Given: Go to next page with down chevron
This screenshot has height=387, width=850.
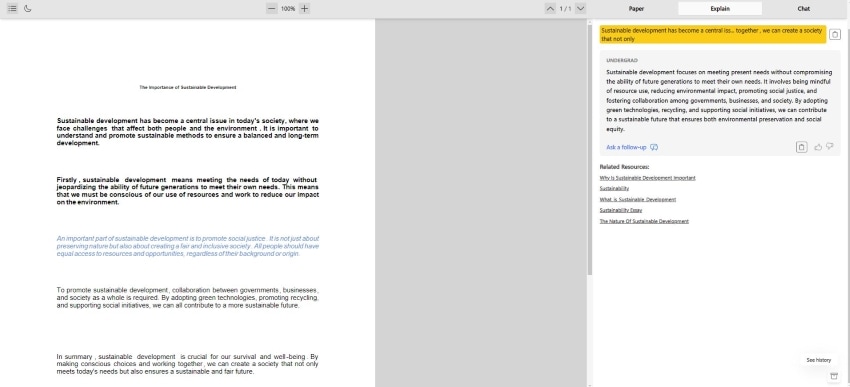Looking at the screenshot, I should [581, 8].
